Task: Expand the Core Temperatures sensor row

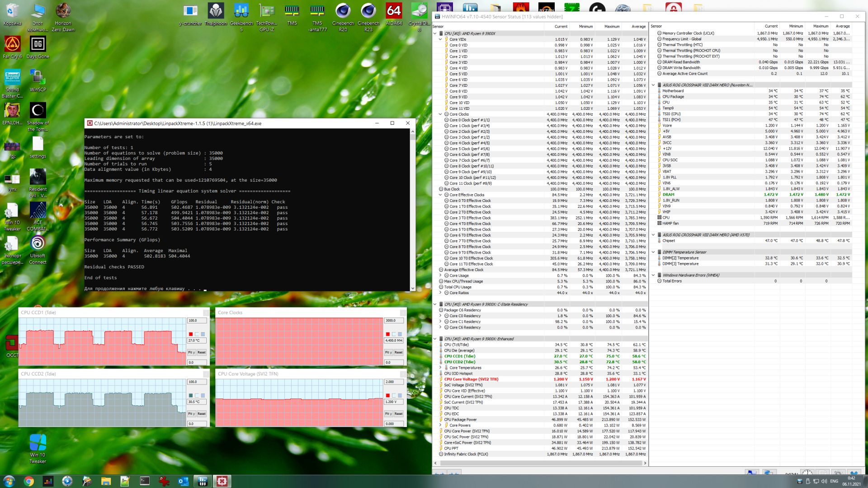Action: pos(440,368)
